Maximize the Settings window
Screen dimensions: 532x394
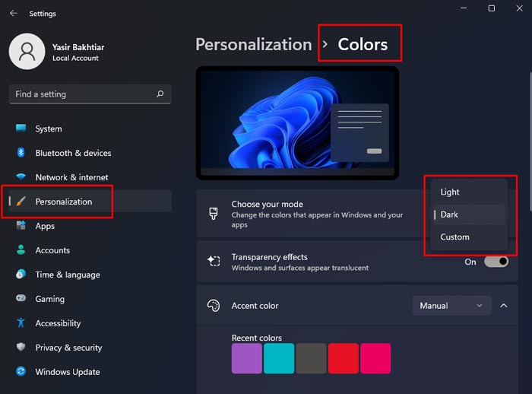tap(491, 8)
